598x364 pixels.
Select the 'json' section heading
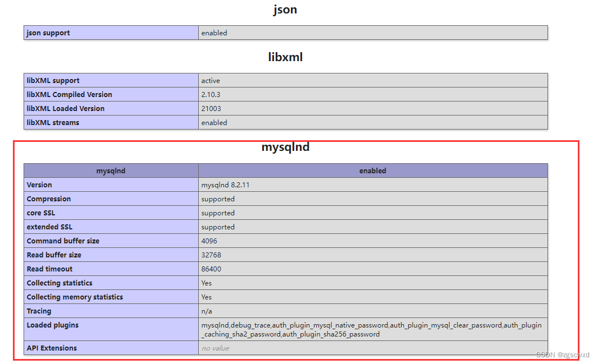tap(285, 10)
